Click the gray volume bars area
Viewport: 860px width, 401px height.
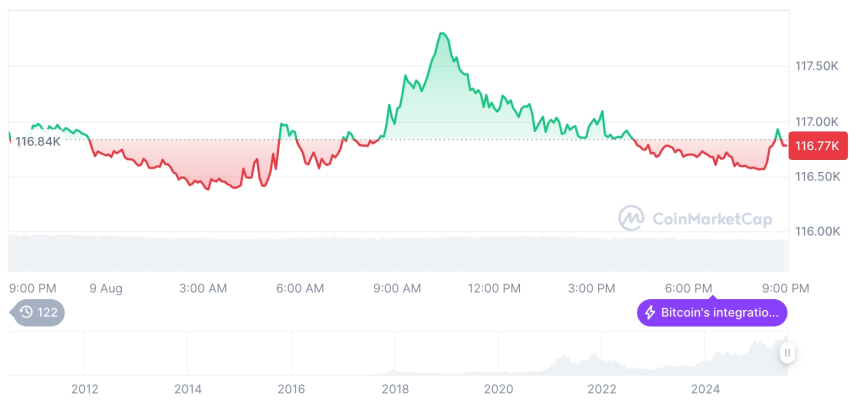coord(400,252)
